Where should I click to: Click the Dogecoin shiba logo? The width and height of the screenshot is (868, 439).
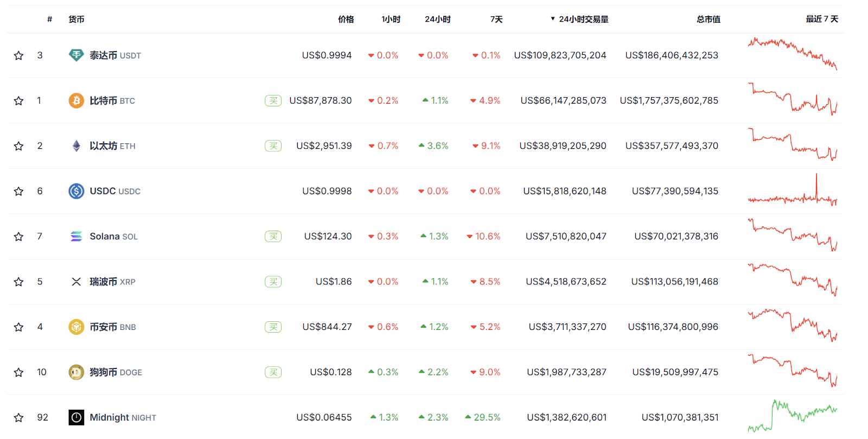click(76, 372)
